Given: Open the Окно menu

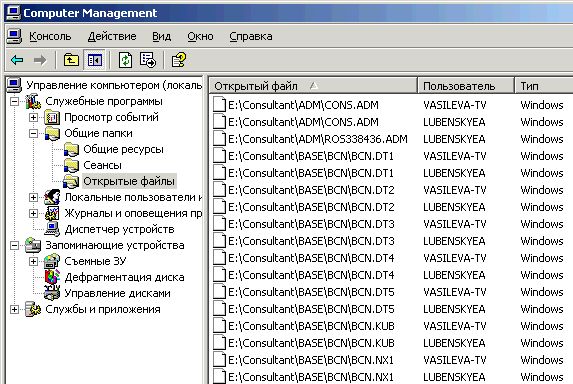Looking at the screenshot, I should [200, 36].
